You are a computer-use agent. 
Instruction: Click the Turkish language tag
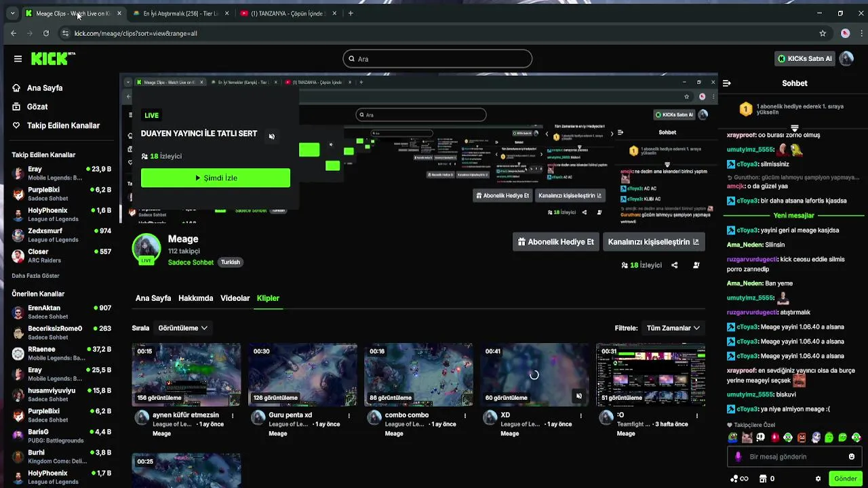pos(231,262)
